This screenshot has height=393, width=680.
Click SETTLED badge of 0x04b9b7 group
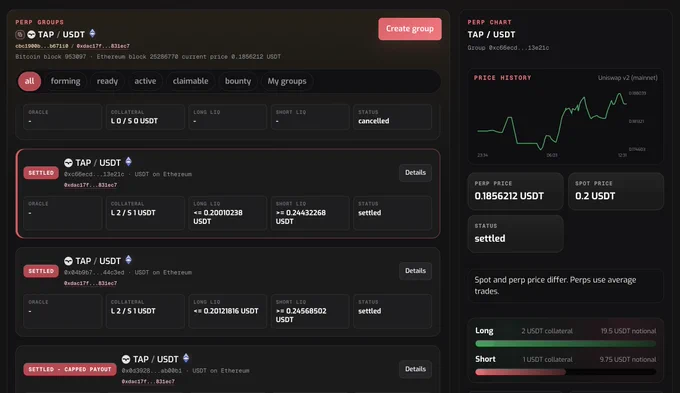pyautogui.click(x=41, y=271)
